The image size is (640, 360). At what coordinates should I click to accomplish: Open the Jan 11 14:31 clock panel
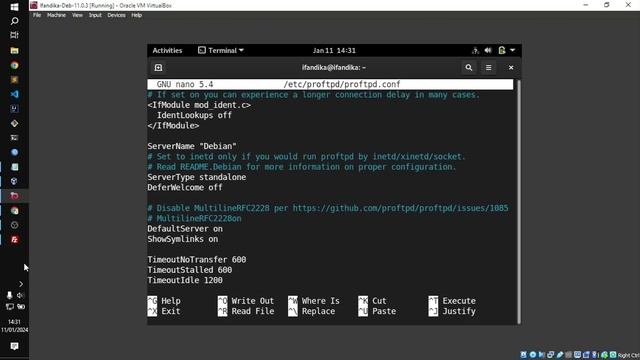pyautogui.click(x=334, y=51)
